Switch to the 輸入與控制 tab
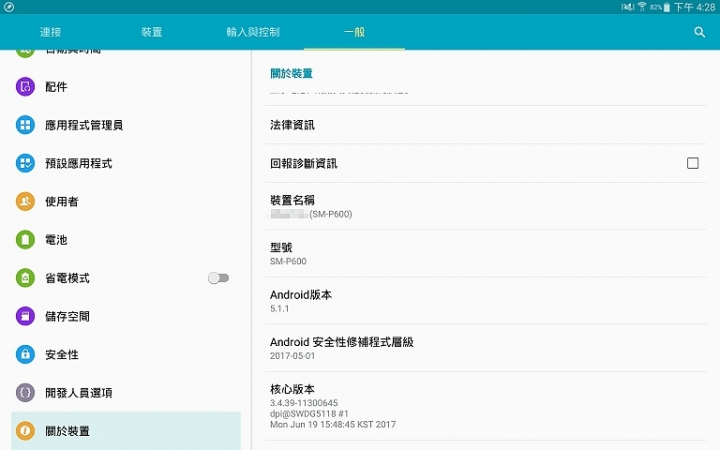Viewport: 720px width, 450px height. (x=253, y=32)
